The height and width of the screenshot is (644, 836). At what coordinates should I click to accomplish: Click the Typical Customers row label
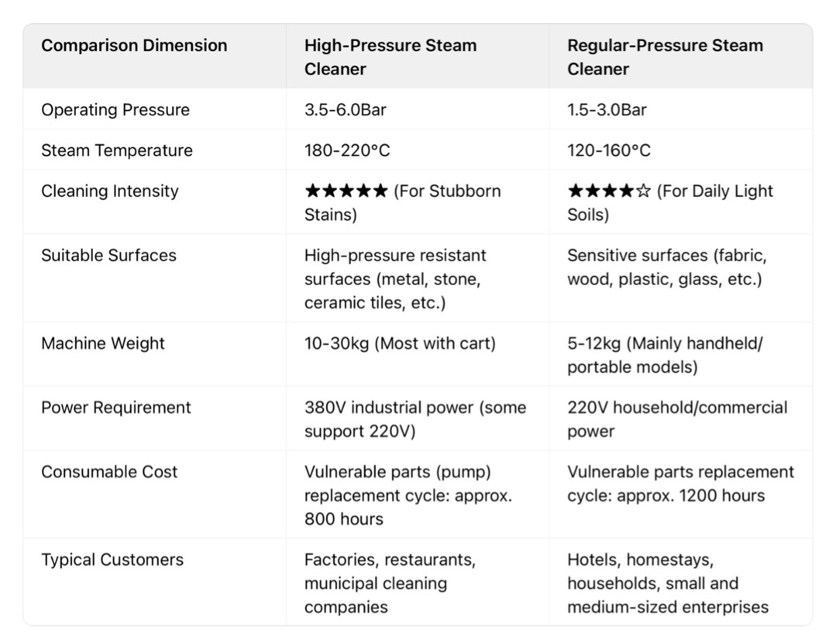(x=112, y=560)
